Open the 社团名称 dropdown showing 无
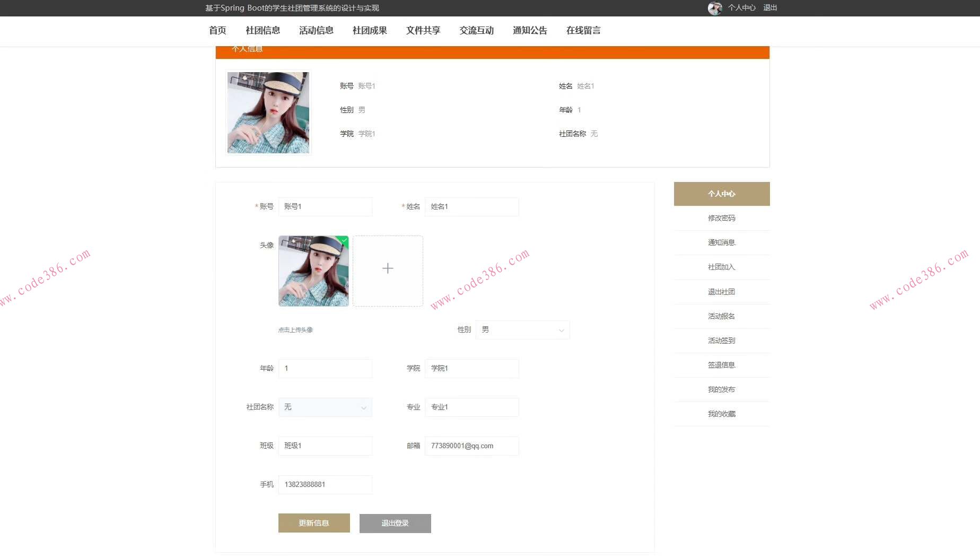Screen dimensions: 980x558 tap(325, 407)
